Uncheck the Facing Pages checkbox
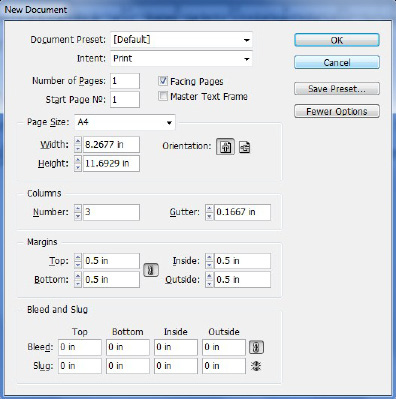The image size is (399, 403). click(x=163, y=81)
